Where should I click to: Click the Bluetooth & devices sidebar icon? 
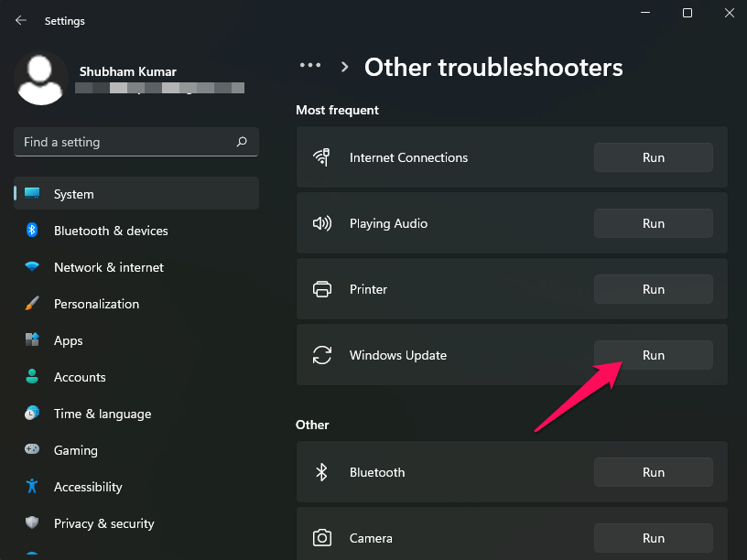coord(32,231)
